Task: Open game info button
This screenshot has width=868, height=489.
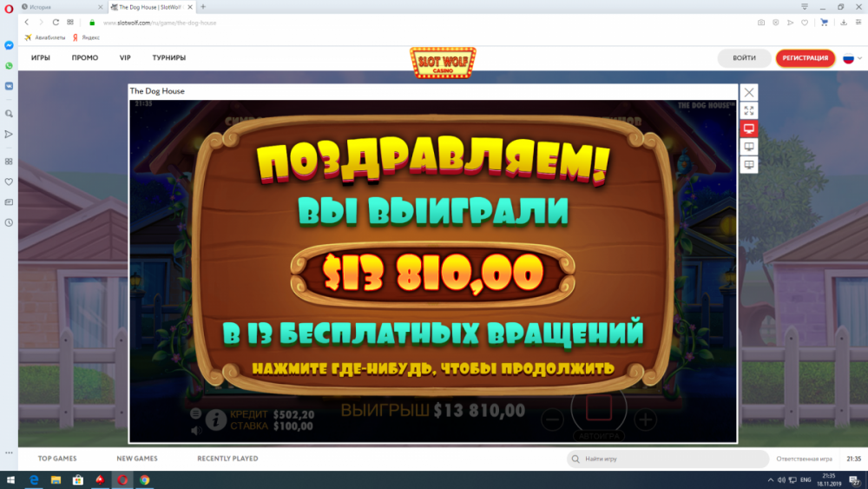Action: 216,420
